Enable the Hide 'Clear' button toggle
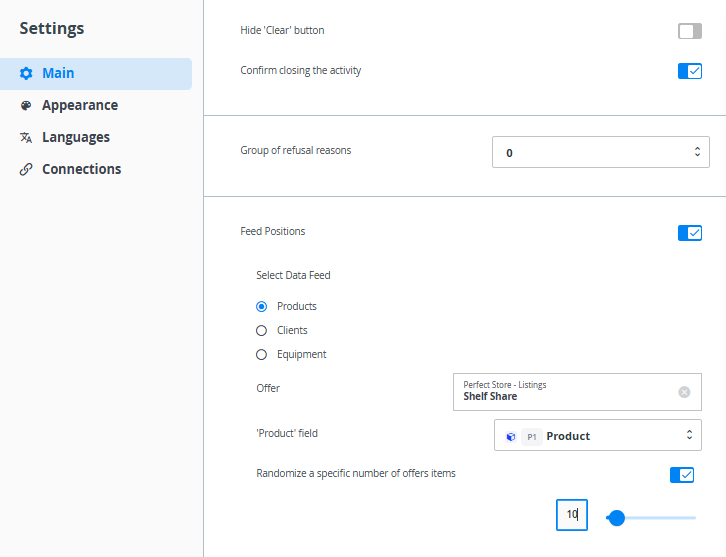726x557 pixels. tap(690, 31)
